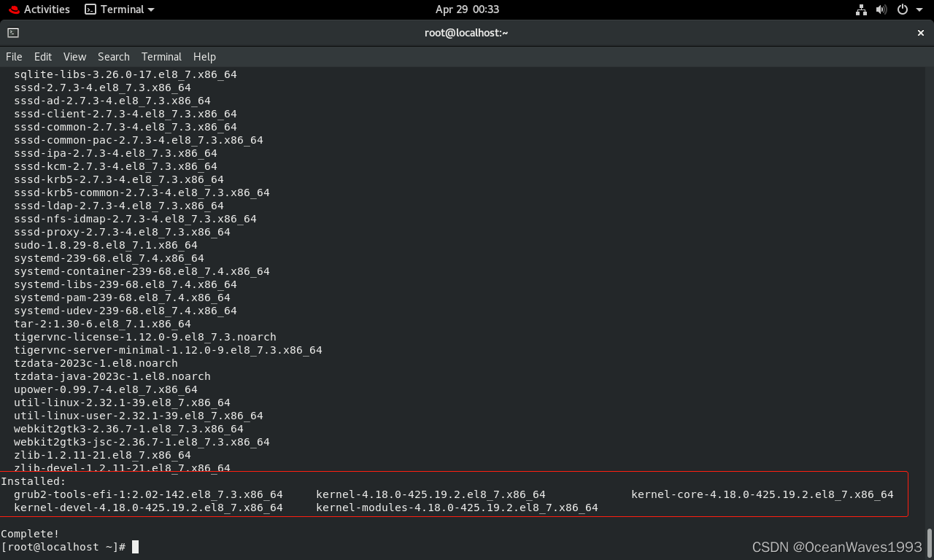The width and height of the screenshot is (934, 560).
Task: Click the power icon in top bar
Action: 903,9
